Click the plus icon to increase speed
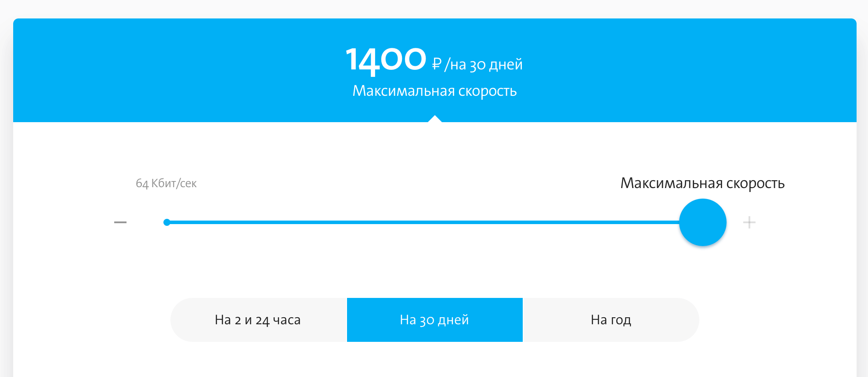Viewport: 868px width, 377px height. (749, 222)
